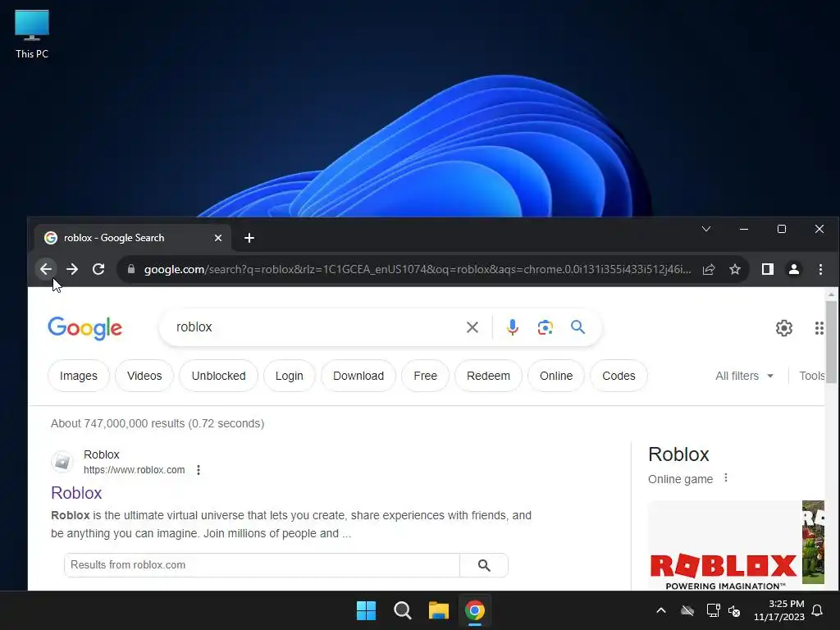Open the Roblox Powering Imagination image
The image size is (840, 630).
(x=724, y=545)
